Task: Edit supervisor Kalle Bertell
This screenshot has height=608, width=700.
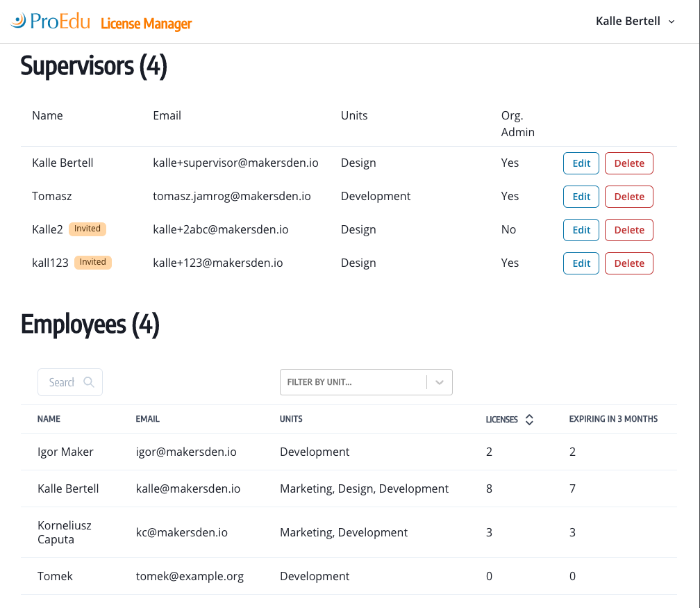Action: pyautogui.click(x=581, y=163)
